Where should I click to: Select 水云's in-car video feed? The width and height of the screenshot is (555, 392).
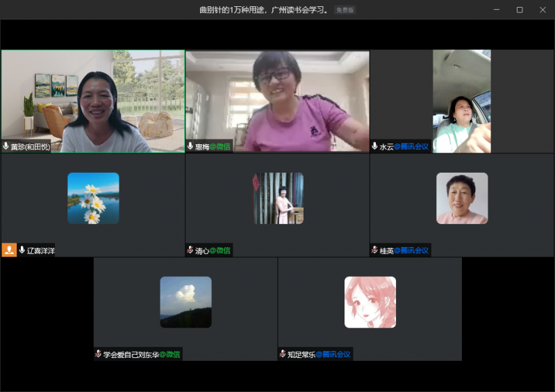462,101
